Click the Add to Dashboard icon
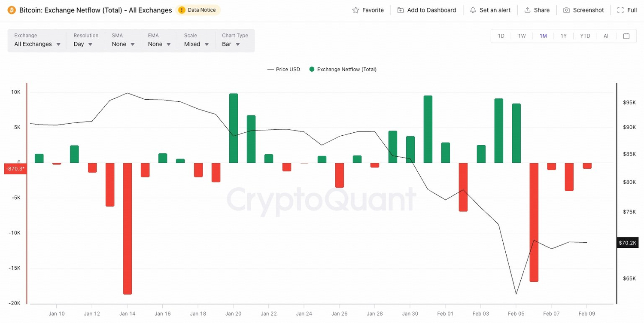 [401, 10]
